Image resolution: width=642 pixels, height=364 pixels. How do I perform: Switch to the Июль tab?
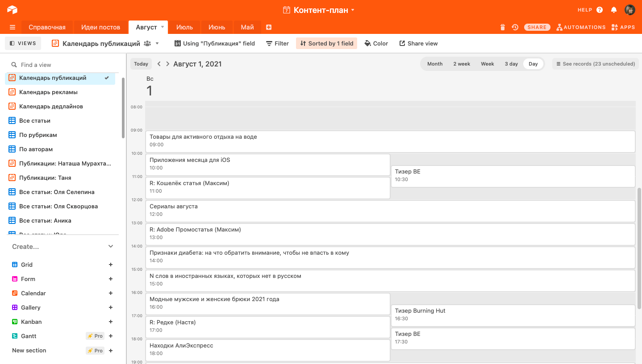pyautogui.click(x=184, y=27)
